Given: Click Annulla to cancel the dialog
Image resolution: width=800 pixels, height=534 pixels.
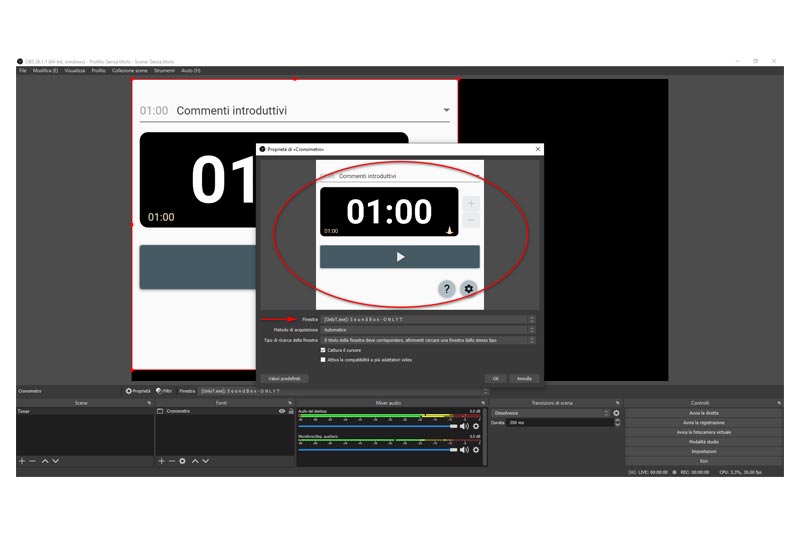Looking at the screenshot, I should (524, 378).
